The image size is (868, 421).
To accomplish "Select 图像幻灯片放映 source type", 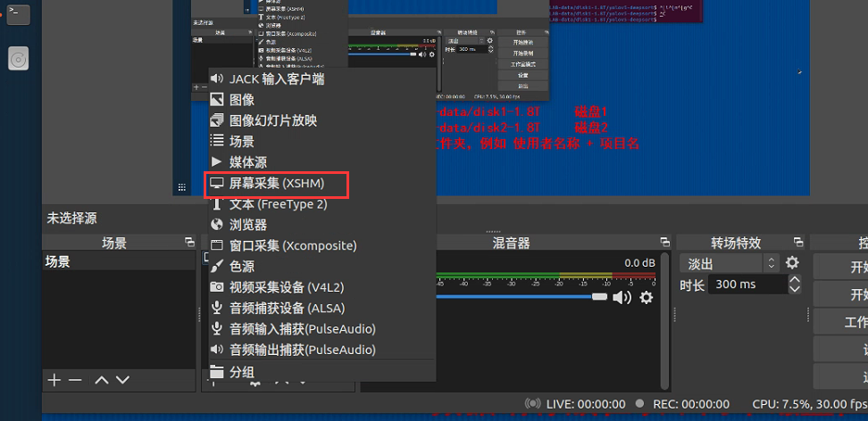I will (x=322, y=120).
